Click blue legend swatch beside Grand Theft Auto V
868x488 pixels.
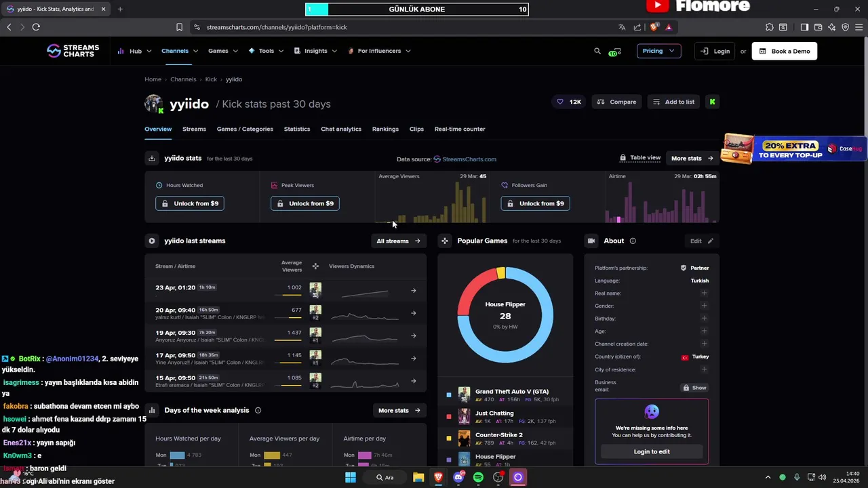click(x=449, y=395)
